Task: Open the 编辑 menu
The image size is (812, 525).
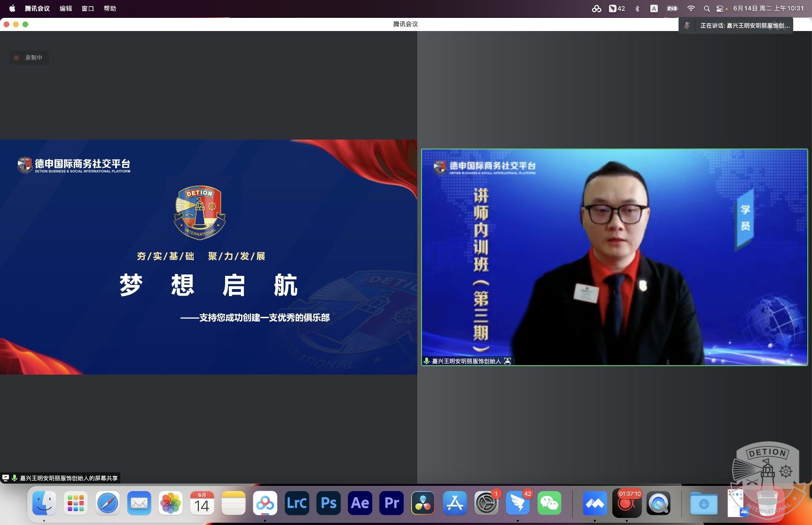Action: pyautogui.click(x=66, y=8)
